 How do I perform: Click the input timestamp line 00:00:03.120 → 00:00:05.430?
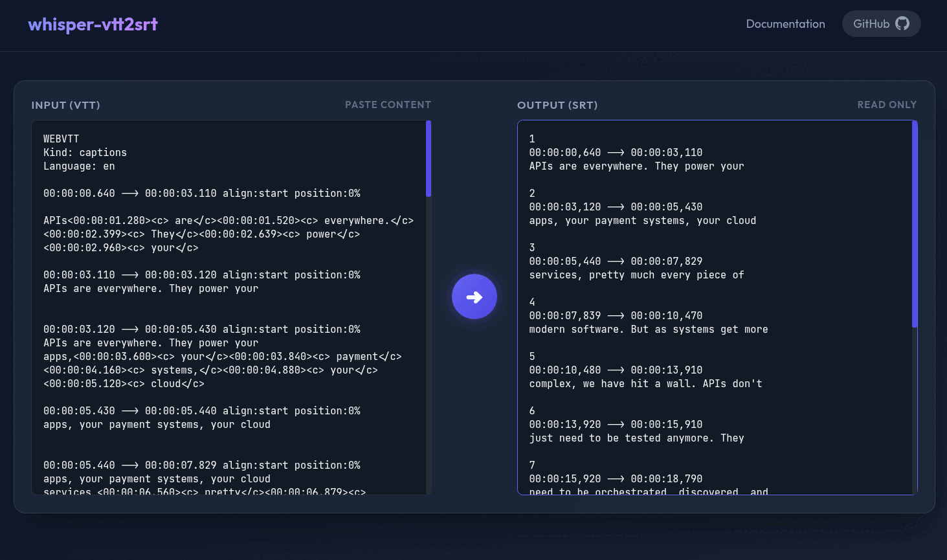[x=202, y=330]
